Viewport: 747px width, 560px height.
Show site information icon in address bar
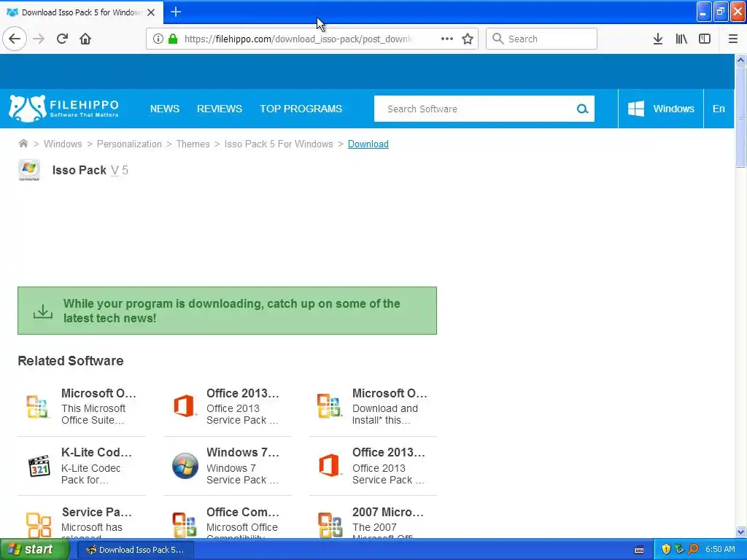(x=158, y=39)
